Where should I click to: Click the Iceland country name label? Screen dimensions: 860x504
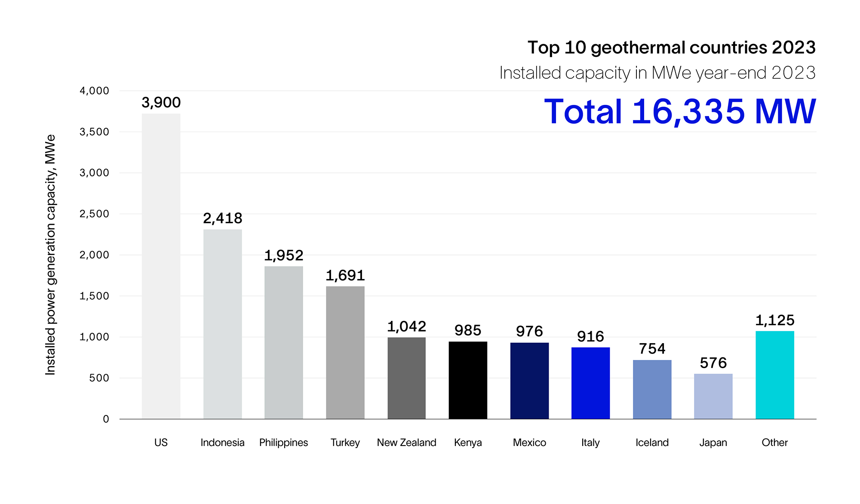(652, 443)
